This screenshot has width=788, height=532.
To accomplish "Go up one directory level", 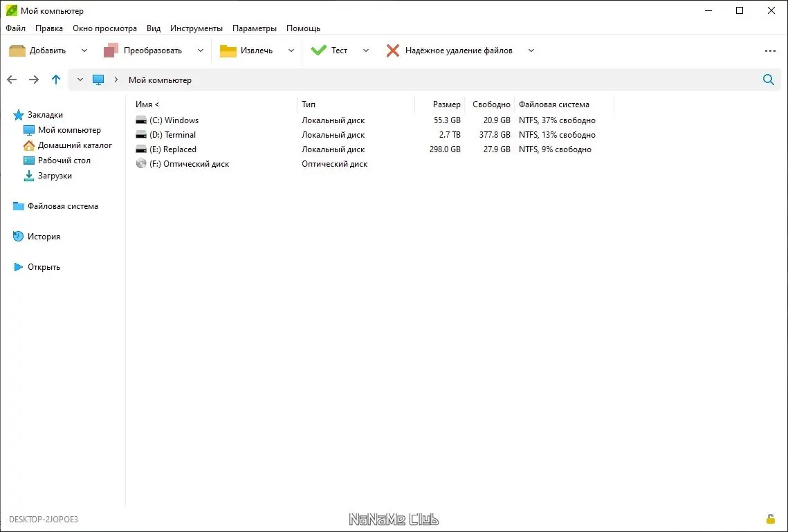I will point(56,80).
